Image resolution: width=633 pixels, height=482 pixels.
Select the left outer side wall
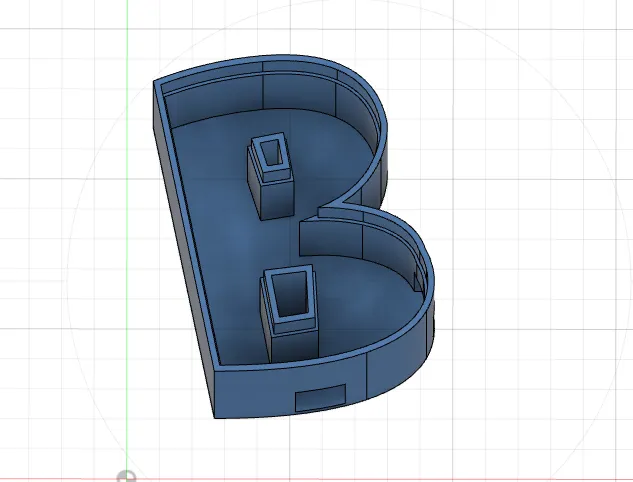(x=184, y=254)
